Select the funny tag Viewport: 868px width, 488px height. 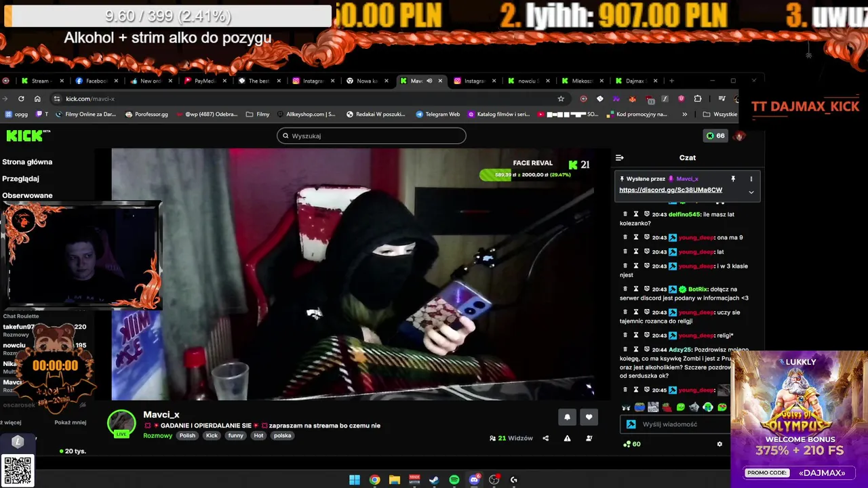point(235,436)
